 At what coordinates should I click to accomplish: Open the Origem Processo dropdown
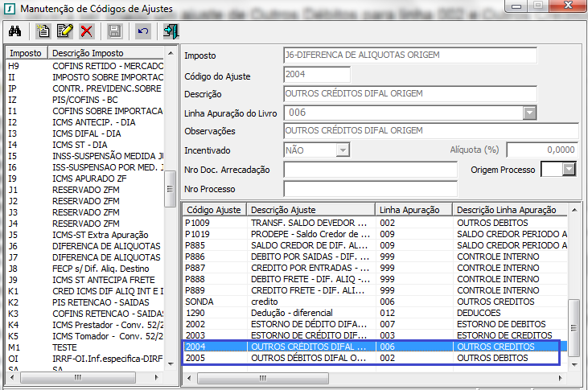click(x=569, y=170)
